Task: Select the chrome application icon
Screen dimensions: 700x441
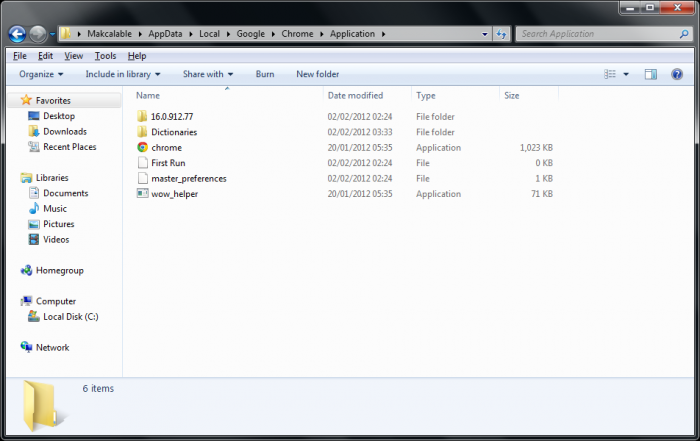Action: point(142,147)
